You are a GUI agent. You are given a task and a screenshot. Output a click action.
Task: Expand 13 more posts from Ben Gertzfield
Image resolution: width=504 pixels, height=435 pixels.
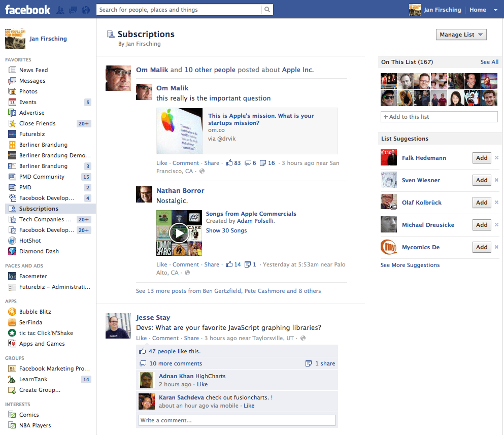(x=228, y=291)
